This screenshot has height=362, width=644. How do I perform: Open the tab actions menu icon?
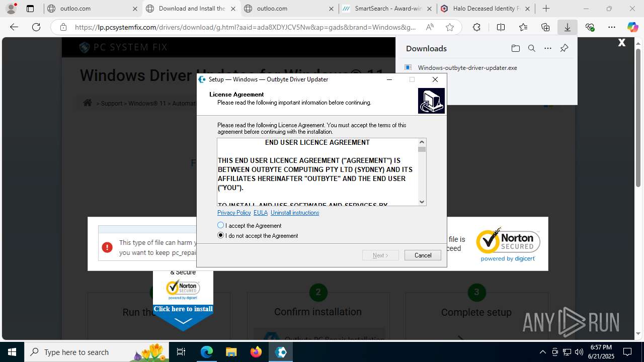click(30, 9)
